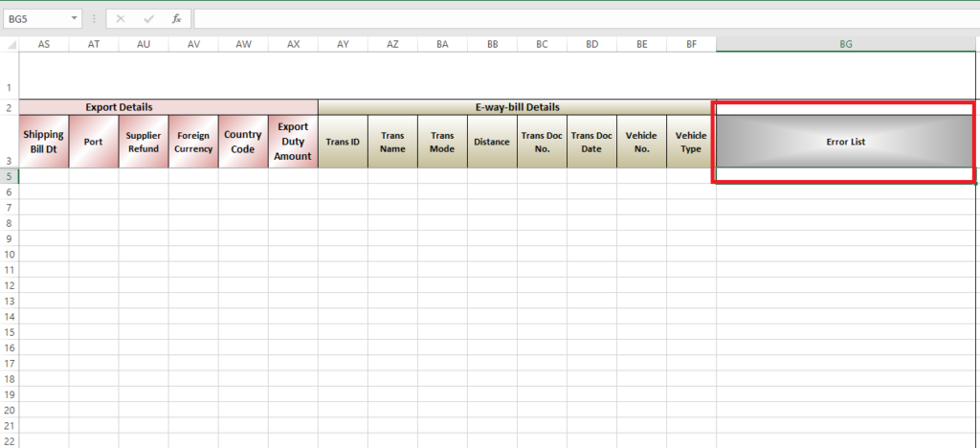Screen dimensions: 980x448
Task: Select column header AZ
Action: pyautogui.click(x=392, y=44)
